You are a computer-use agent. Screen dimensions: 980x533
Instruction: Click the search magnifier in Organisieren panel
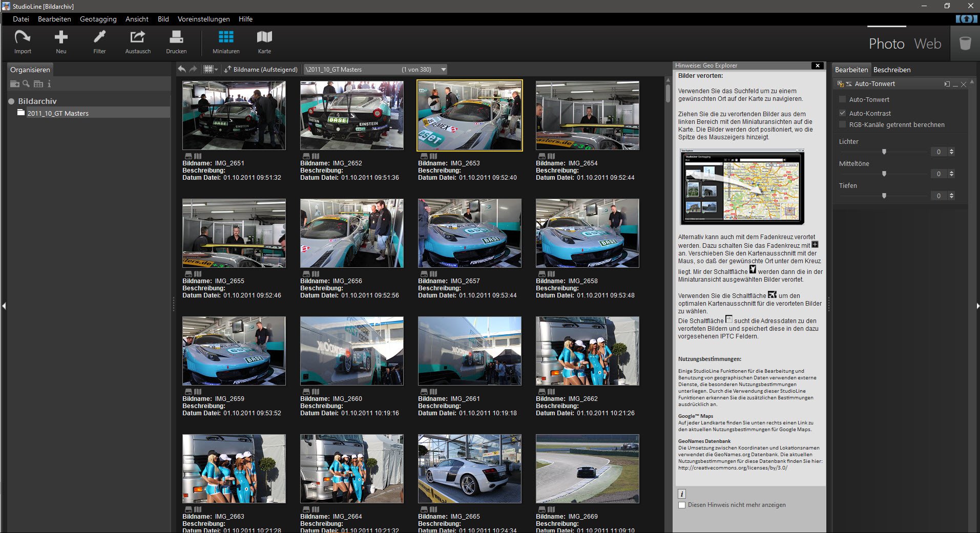tap(26, 83)
